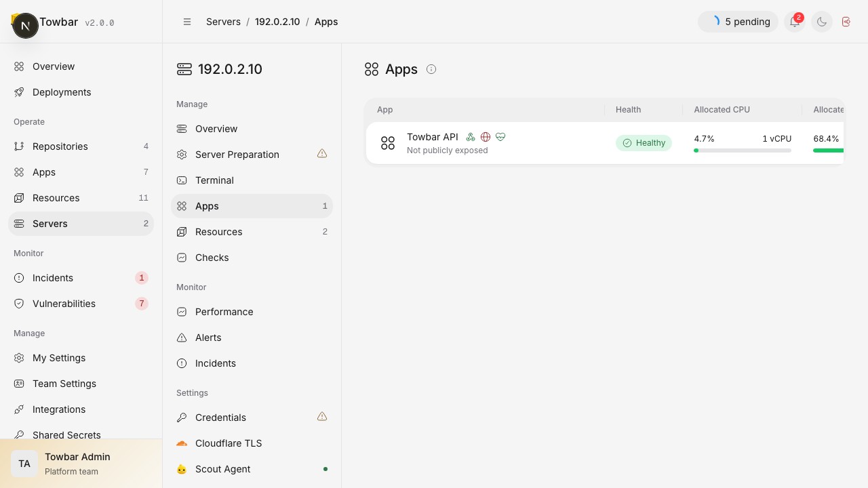Click the Not publicly exposed text
868x488 pixels.
coord(447,150)
